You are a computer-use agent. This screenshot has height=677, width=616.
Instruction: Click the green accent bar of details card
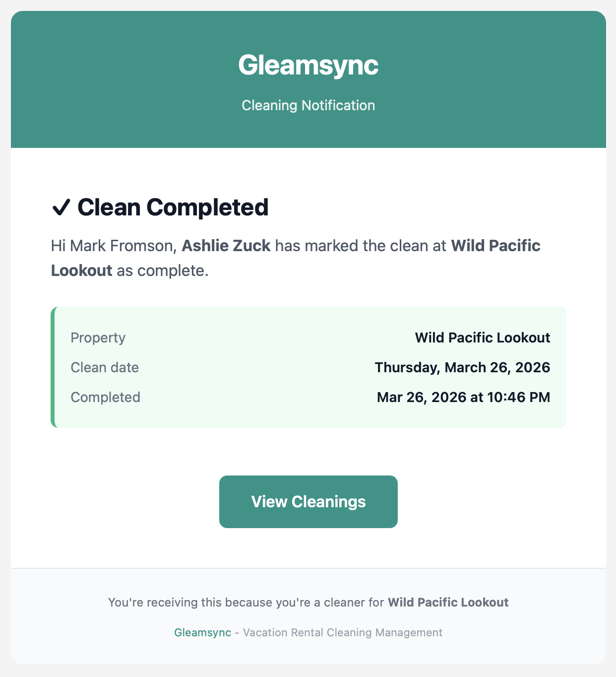tap(53, 367)
